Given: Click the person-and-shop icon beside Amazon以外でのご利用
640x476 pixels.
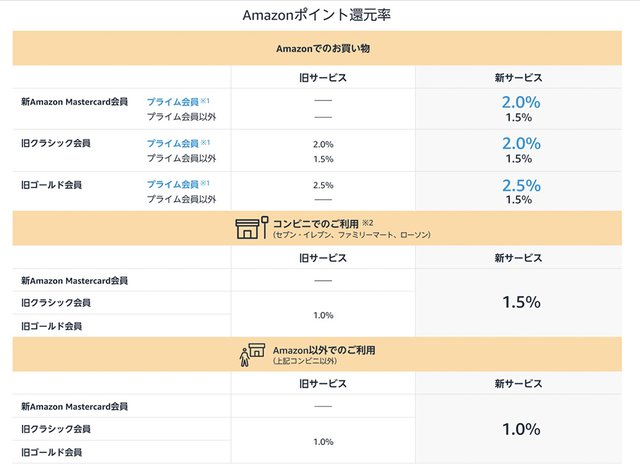Looking at the screenshot, I should click(252, 352).
